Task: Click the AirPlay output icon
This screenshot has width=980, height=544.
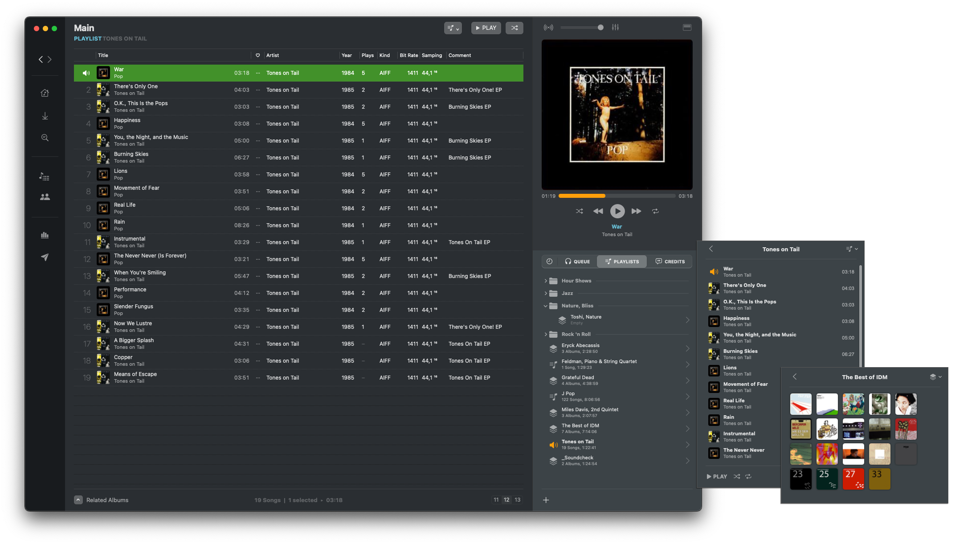Action: (548, 28)
